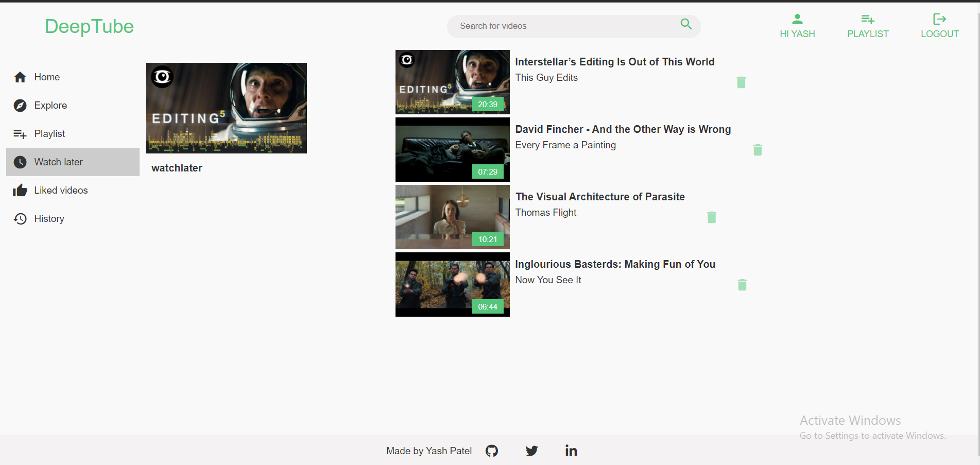Open title Inglourious Basterds: Making Fun of You
This screenshot has height=465, width=980.
coord(615,264)
